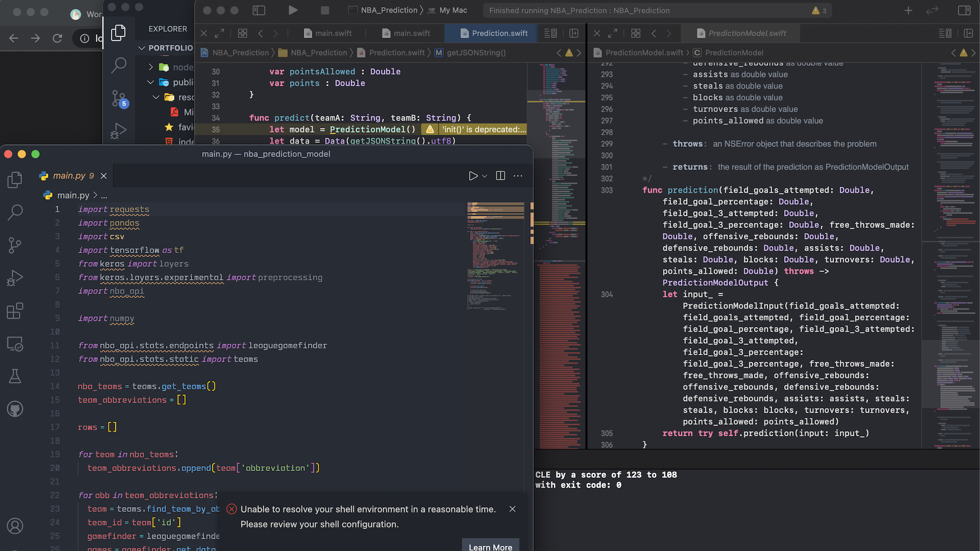This screenshot has height=551, width=980.
Task: Open Testing flask view in VS Code
Action: click(15, 377)
